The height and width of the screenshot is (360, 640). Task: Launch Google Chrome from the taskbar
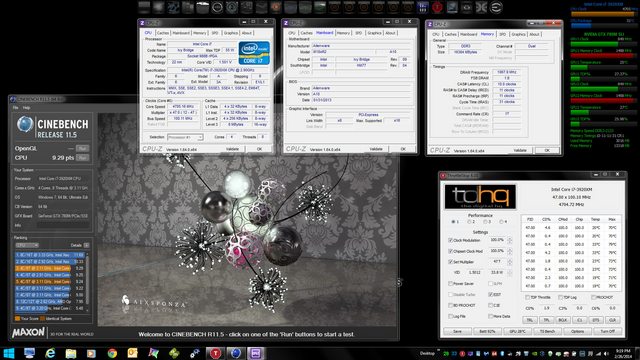pos(112,353)
